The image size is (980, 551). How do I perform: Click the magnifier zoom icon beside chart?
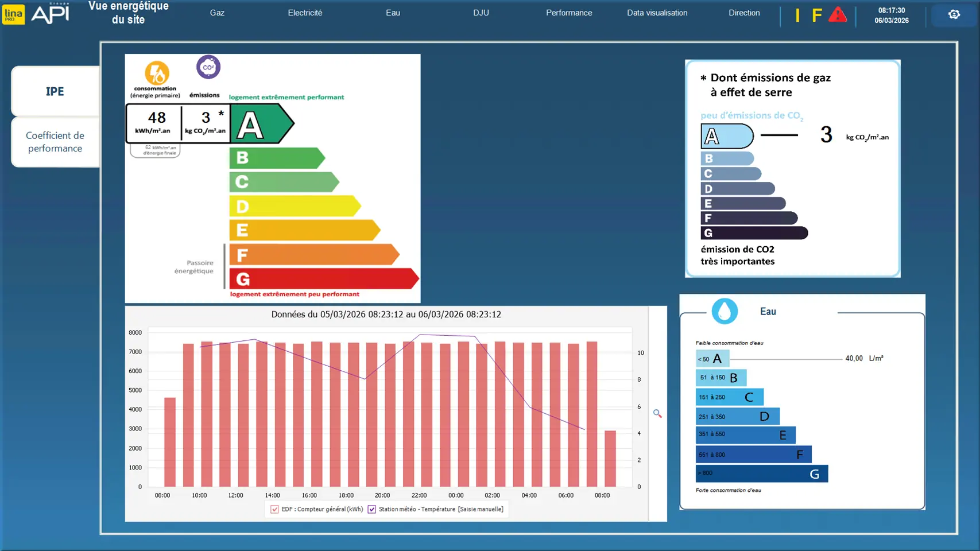657,413
